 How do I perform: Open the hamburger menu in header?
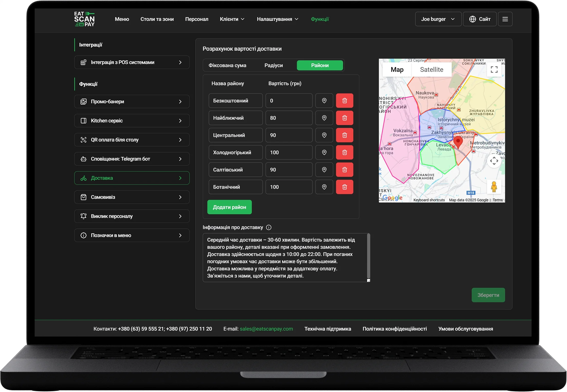[x=505, y=19]
